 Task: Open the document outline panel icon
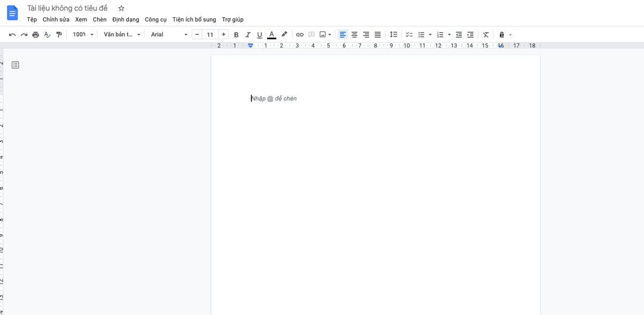coord(15,65)
